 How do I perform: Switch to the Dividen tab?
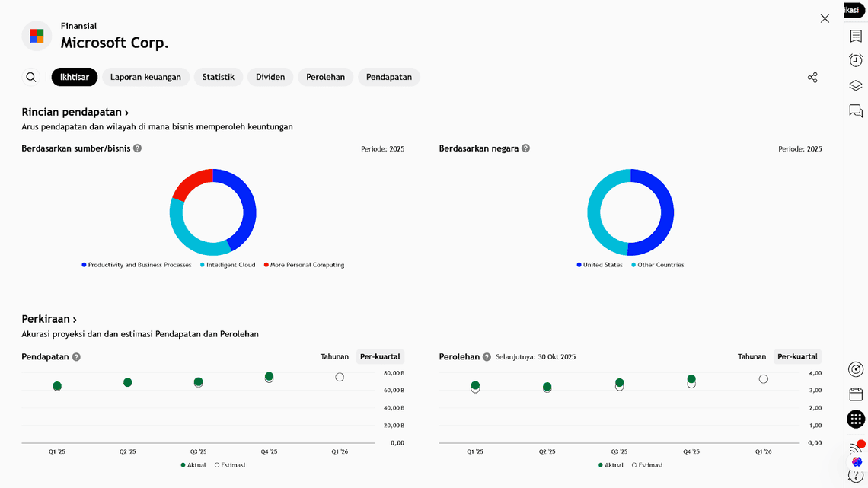(270, 77)
